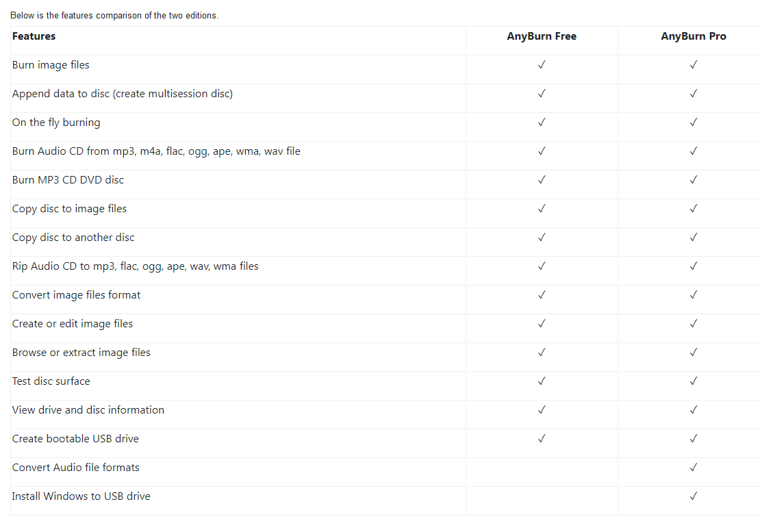Screen dimensions: 760x532
Task: Click AnyBurn Free checkmark for Test disc surface
Action: tap(542, 381)
